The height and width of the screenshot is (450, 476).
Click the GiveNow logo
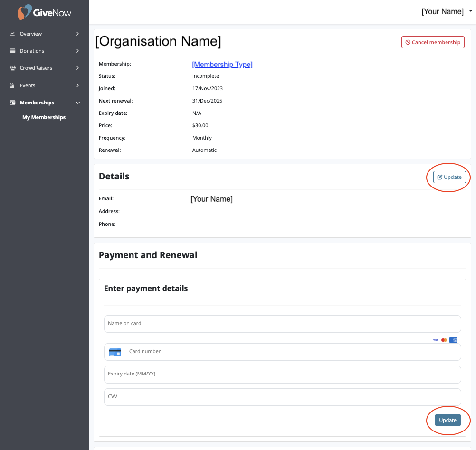44,12
